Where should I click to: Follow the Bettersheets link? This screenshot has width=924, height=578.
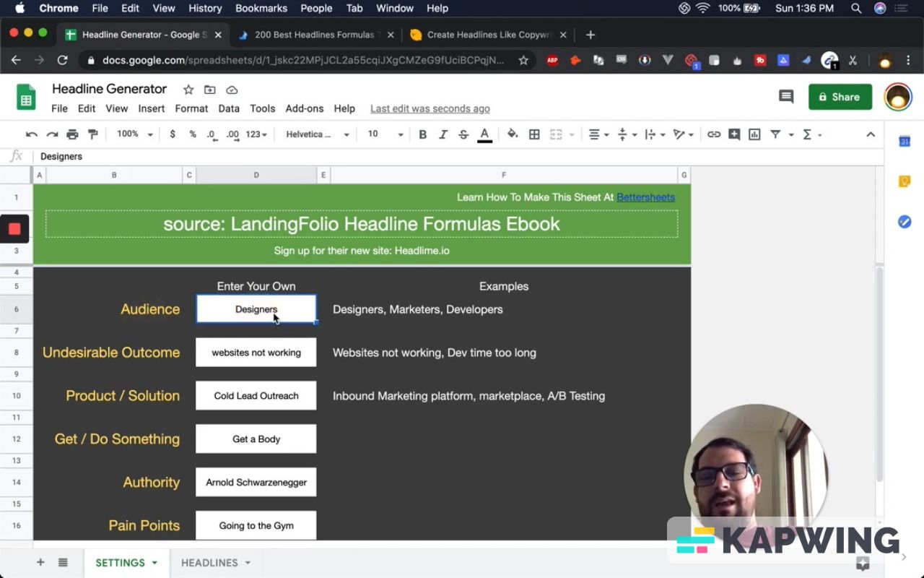(x=645, y=197)
